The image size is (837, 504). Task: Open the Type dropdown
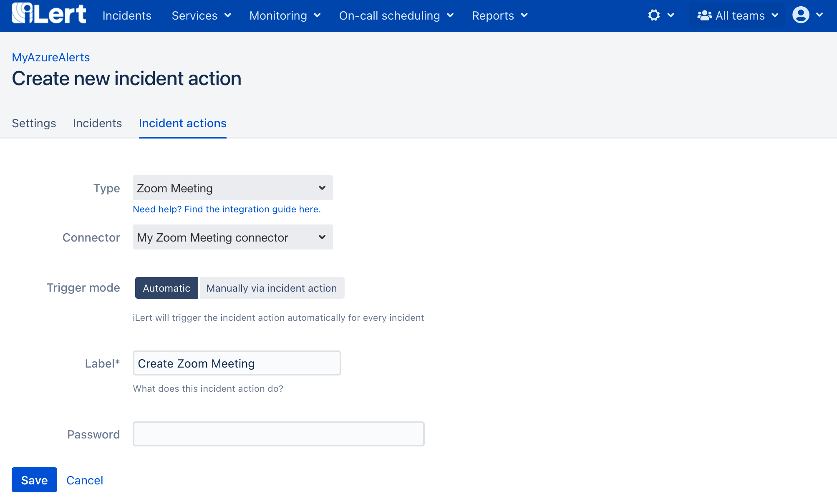tap(232, 188)
